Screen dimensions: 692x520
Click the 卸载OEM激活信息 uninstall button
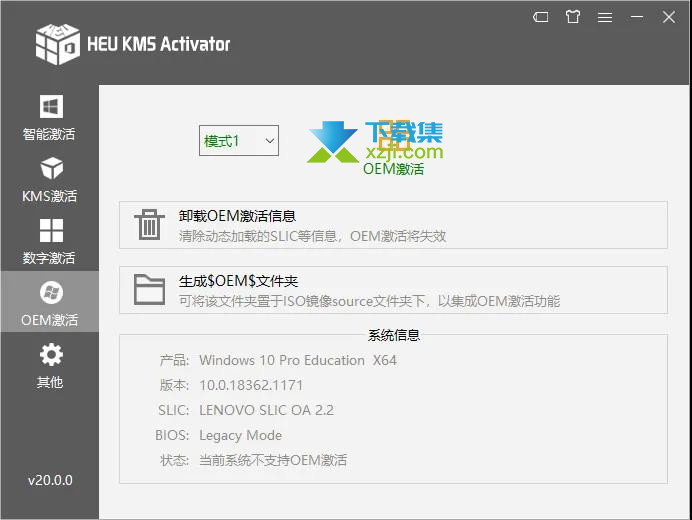click(393, 225)
